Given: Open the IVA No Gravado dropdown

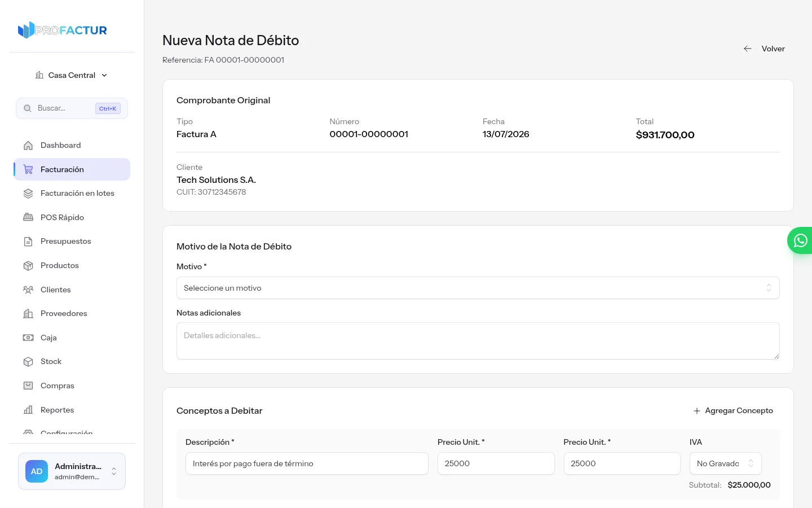Looking at the screenshot, I should (x=725, y=463).
